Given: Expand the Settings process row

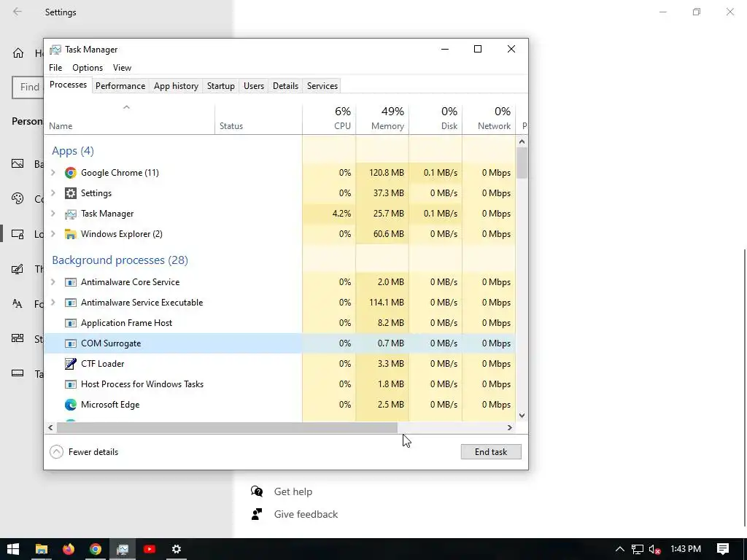Looking at the screenshot, I should (53, 192).
